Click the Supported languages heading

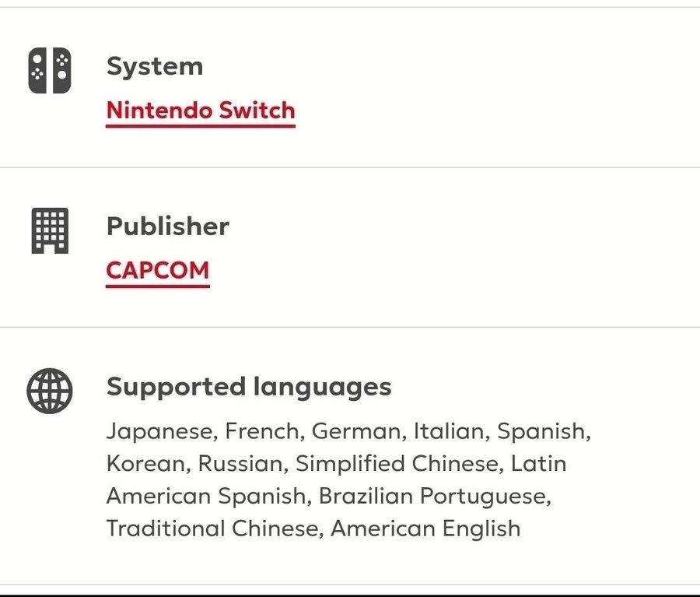pos(249,386)
